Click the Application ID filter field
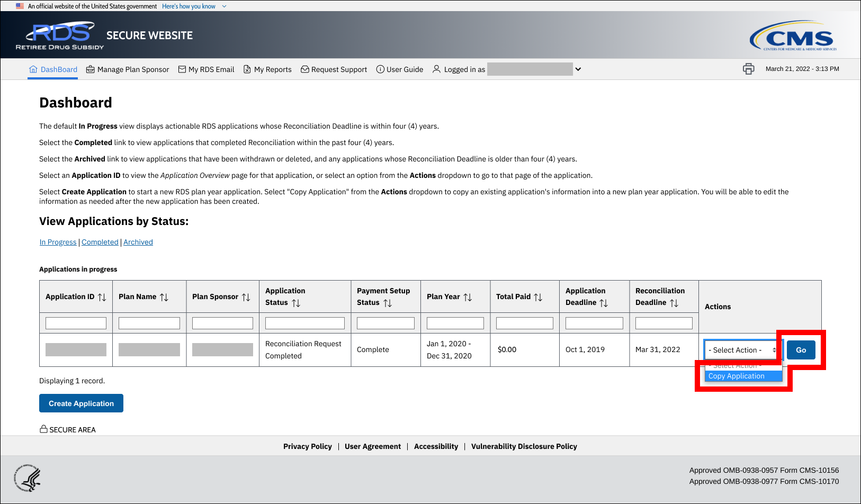Viewport: 861px width, 504px height. click(76, 323)
